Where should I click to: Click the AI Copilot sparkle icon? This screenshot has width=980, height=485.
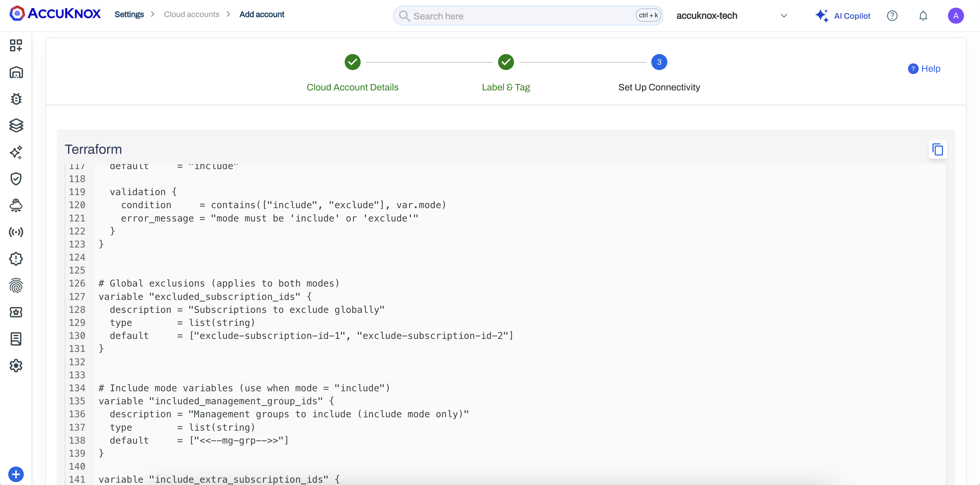[822, 16]
